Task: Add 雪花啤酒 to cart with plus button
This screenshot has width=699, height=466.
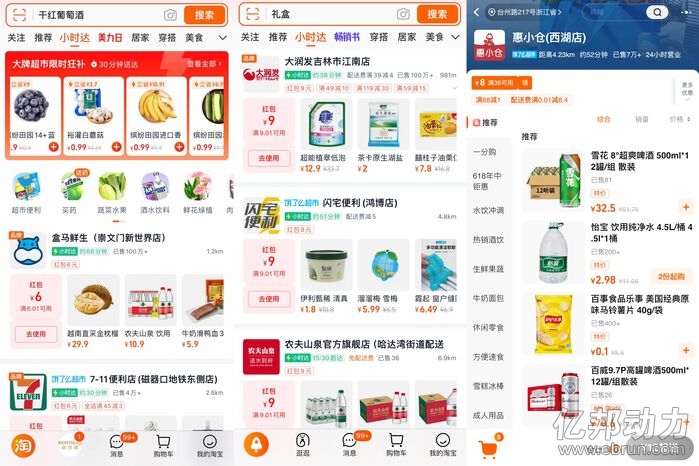Action: pyautogui.click(x=686, y=206)
